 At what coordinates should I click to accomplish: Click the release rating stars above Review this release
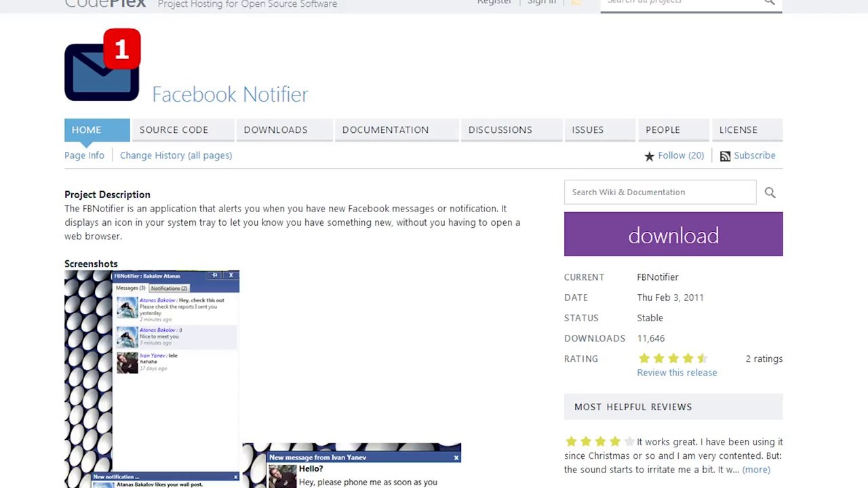(x=673, y=359)
